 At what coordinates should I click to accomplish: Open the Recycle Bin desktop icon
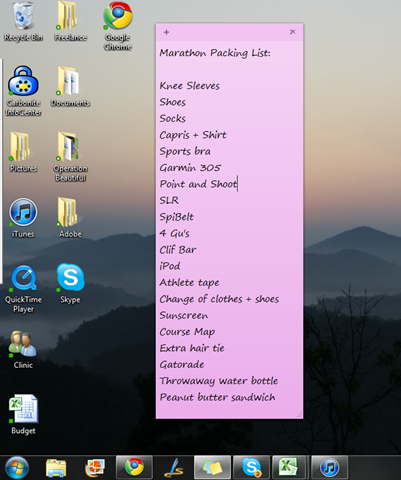click(x=23, y=22)
